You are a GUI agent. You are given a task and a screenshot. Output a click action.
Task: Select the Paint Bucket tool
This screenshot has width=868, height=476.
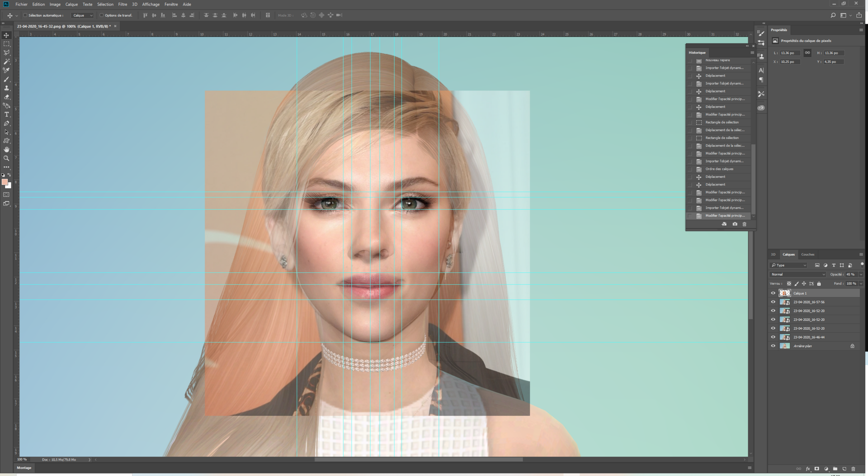(x=6, y=105)
